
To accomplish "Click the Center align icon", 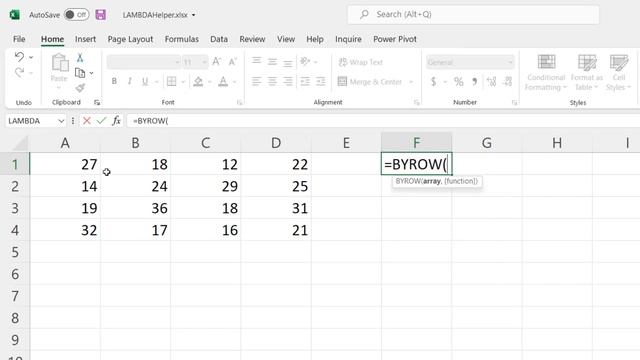I will [272, 82].
